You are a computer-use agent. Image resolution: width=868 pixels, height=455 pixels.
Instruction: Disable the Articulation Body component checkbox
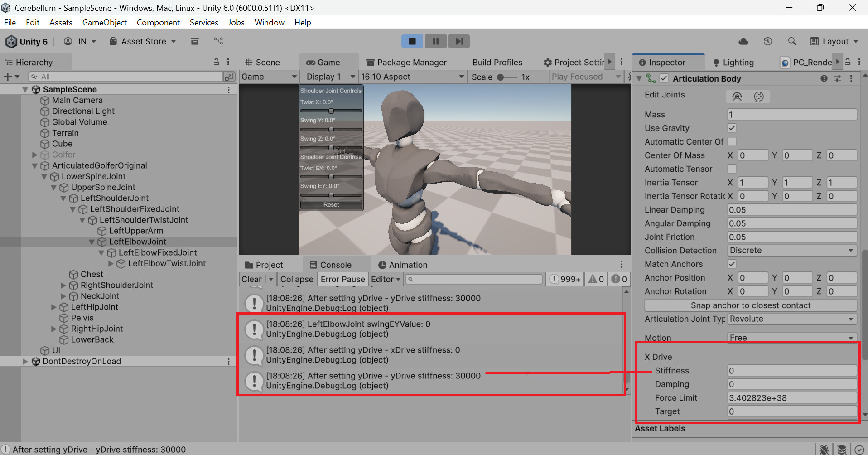pyautogui.click(x=664, y=78)
